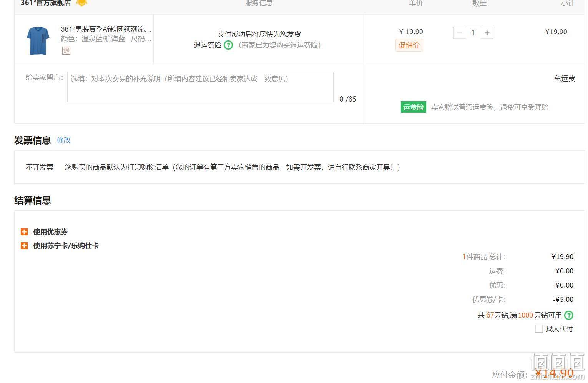This screenshot has width=588, height=383.
Task: Click the quantity input field showing 1
Action: (x=473, y=33)
